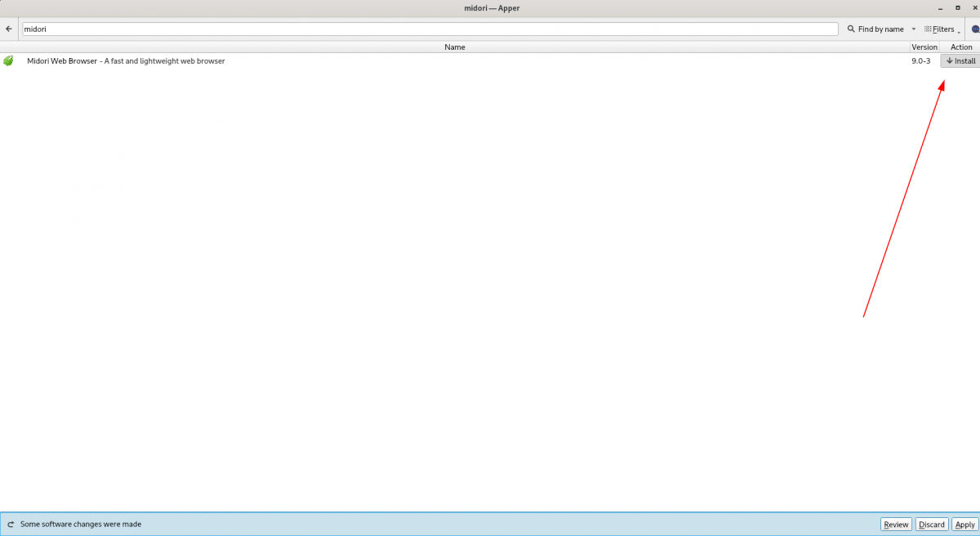Image resolution: width=980 pixels, height=536 pixels.
Task: Sort by the Name column header
Action: [x=455, y=47]
